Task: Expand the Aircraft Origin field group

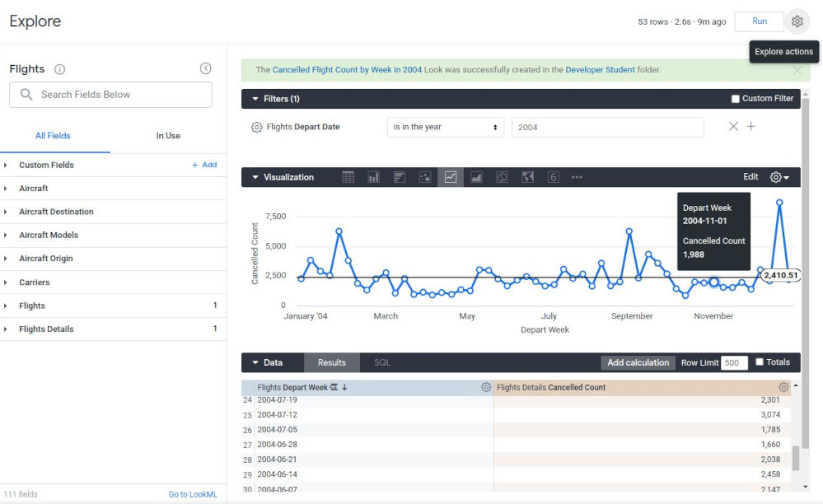Action: tap(5, 259)
